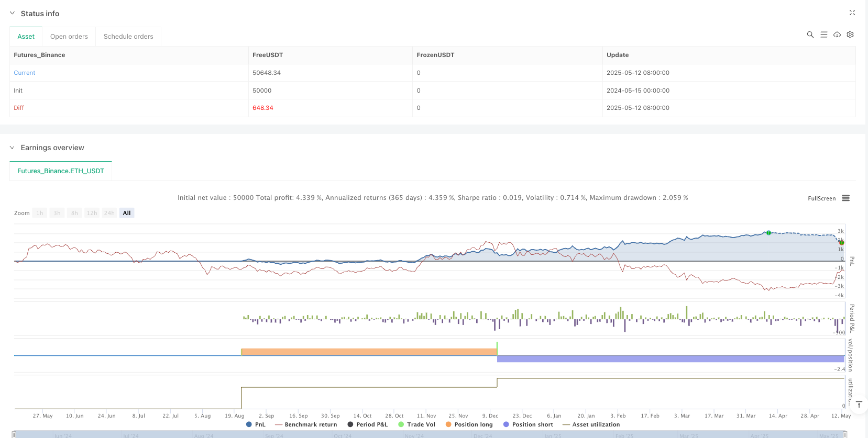Toggle the PnL series in legend
868x438 pixels.
click(x=256, y=424)
